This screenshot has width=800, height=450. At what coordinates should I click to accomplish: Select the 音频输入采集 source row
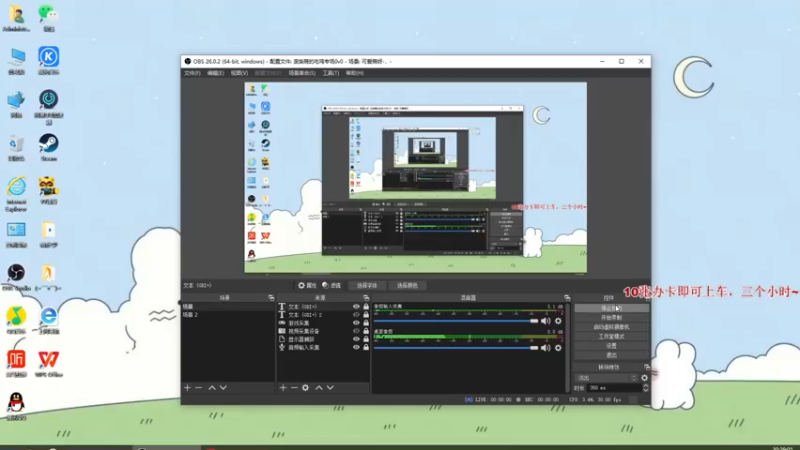[x=323, y=347]
